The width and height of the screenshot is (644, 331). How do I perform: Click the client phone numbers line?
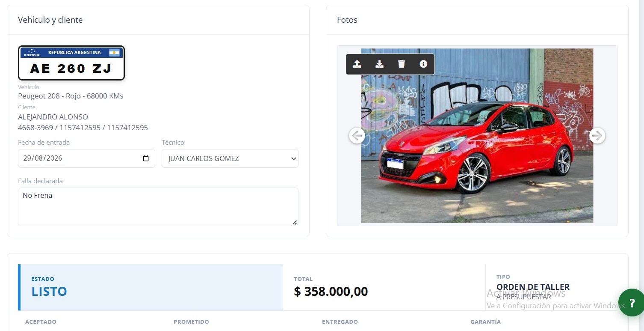tap(83, 128)
